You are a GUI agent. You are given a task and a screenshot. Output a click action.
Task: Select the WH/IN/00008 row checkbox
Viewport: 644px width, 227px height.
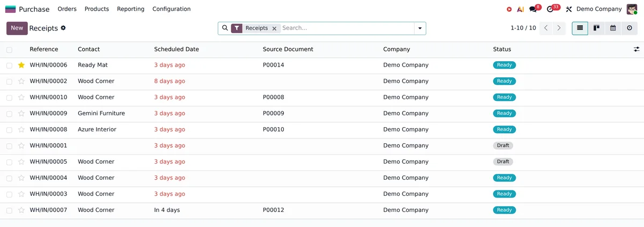click(x=9, y=129)
